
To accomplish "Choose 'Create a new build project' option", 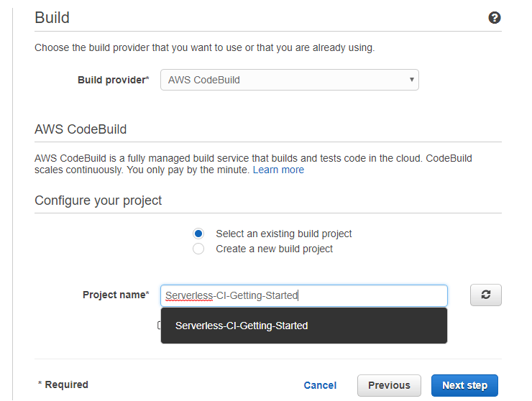I will click(x=199, y=249).
